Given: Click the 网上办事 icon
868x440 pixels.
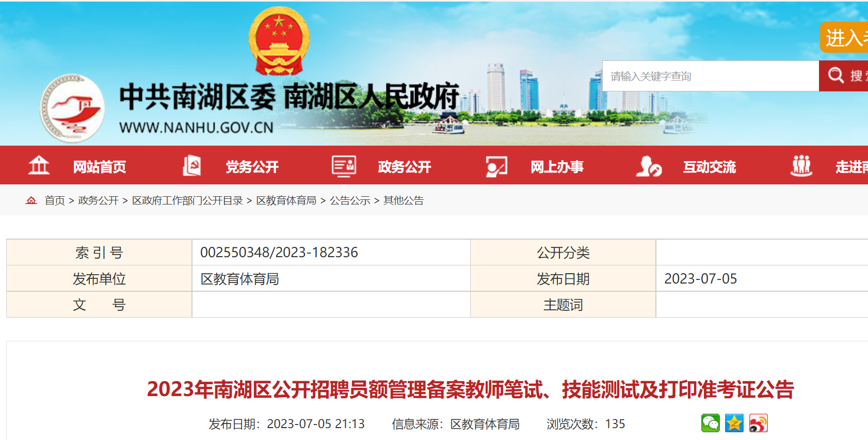Looking at the screenshot, I should click(496, 166).
